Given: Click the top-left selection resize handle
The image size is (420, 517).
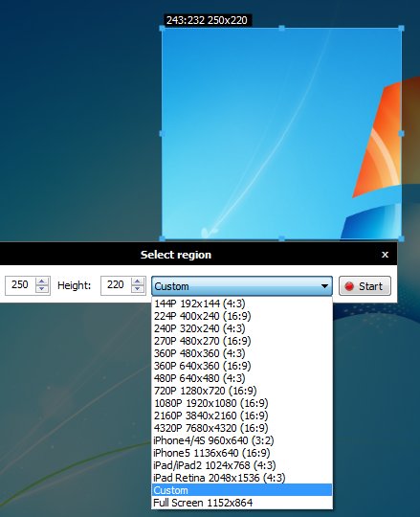Looking at the screenshot, I should (x=162, y=29).
